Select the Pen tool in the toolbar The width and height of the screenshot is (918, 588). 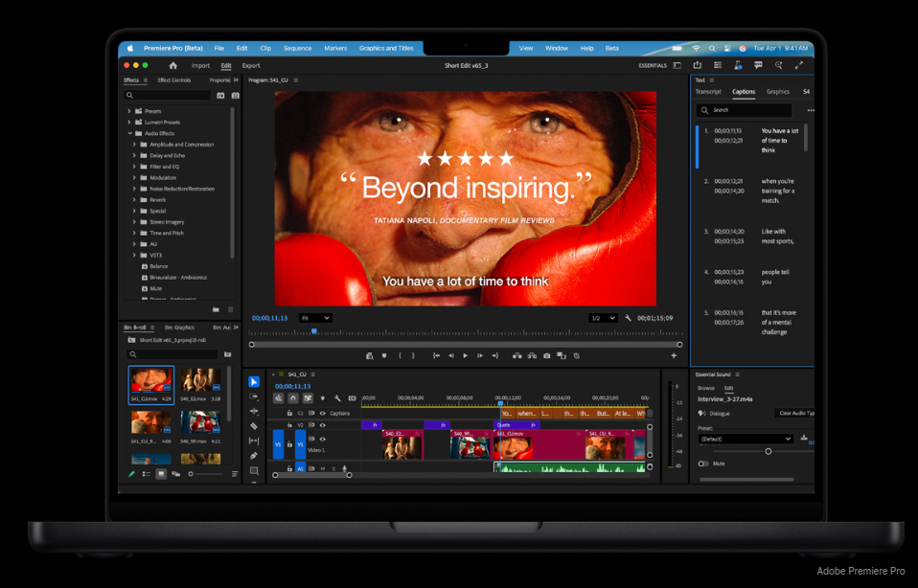[x=254, y=456]
